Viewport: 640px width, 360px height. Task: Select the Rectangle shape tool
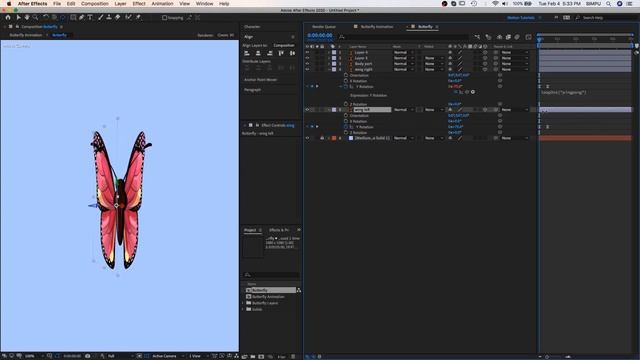(x=73, y=18)
